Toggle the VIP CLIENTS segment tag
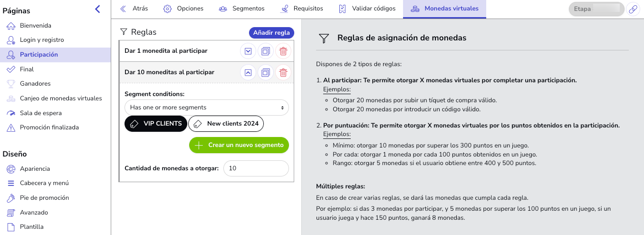The image size is (644, 235). coord(155,124)
